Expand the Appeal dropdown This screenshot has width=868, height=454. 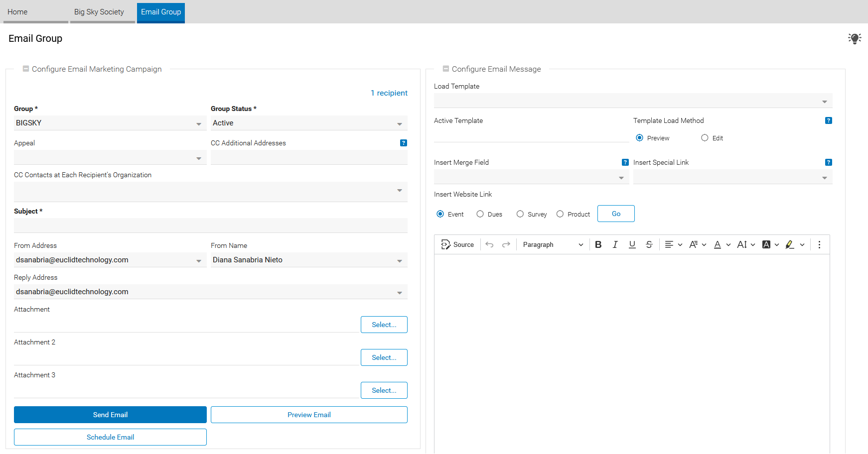110,157
